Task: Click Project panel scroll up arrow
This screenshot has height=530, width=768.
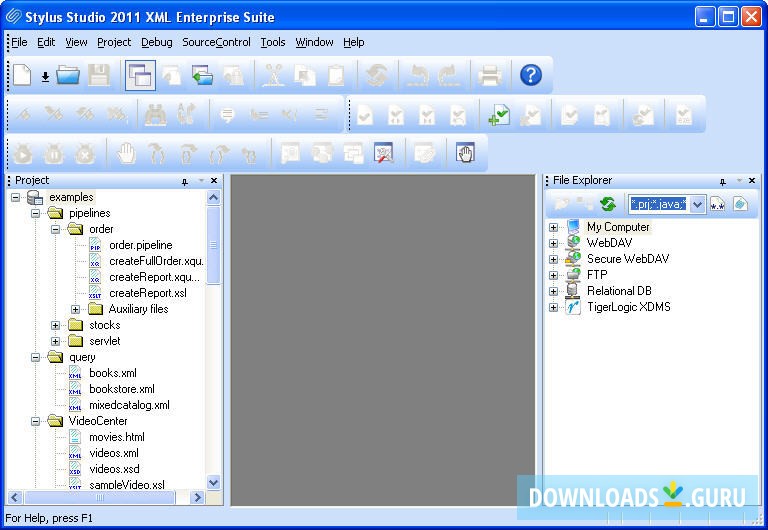Action: 214,197
